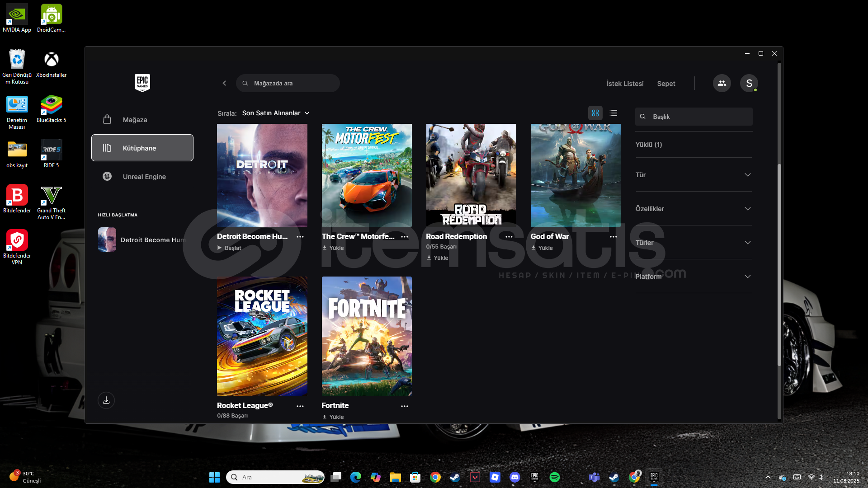Open NVIDIA App desktop shortcut

[17, 18]
